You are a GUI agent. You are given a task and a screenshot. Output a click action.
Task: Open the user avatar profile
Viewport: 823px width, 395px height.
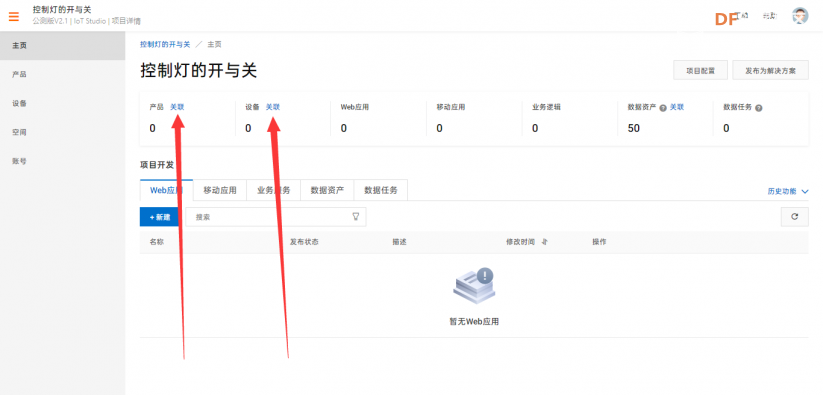tap(800, 16)
